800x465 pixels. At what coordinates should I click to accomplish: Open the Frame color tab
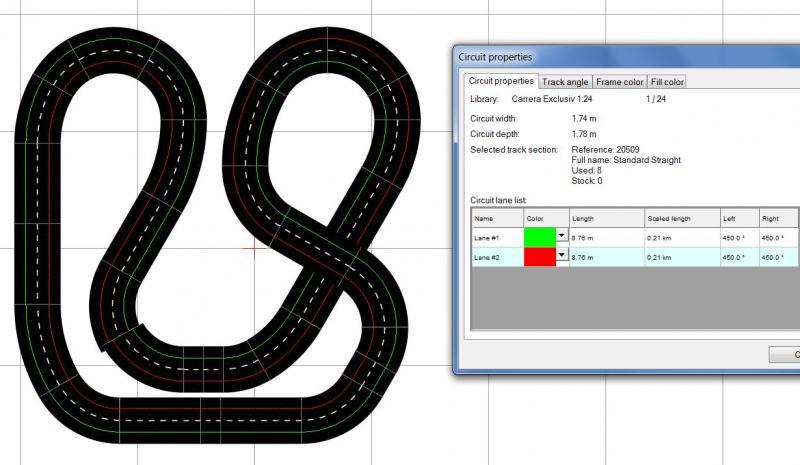click(x=620, y=82)
